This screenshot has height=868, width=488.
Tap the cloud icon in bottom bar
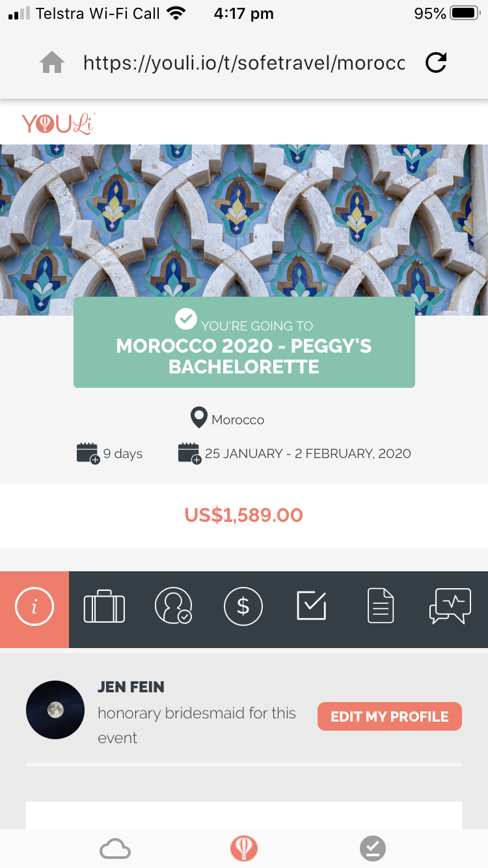coord(115,848)
